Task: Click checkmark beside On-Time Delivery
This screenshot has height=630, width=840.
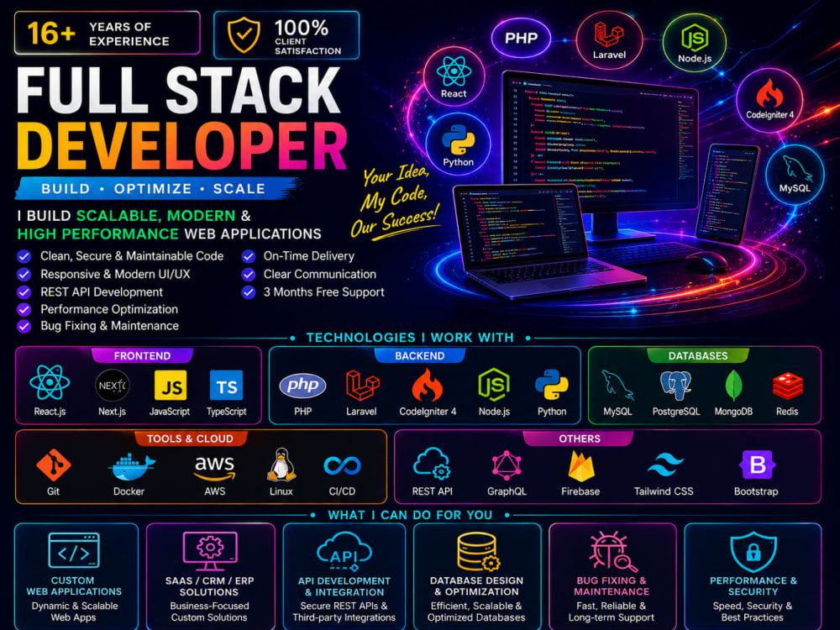Action: click(x=248, y=256)
